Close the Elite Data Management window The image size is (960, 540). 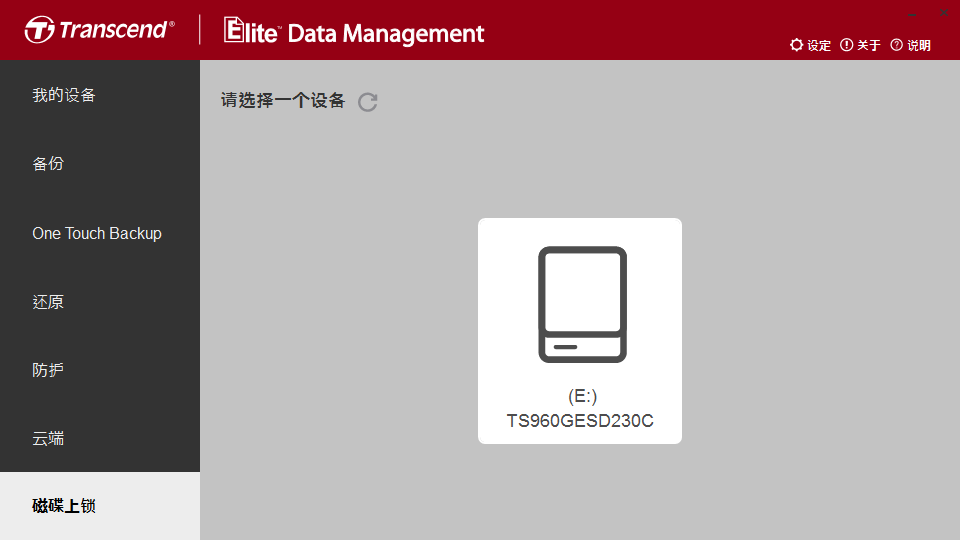[x=943, y=13]
